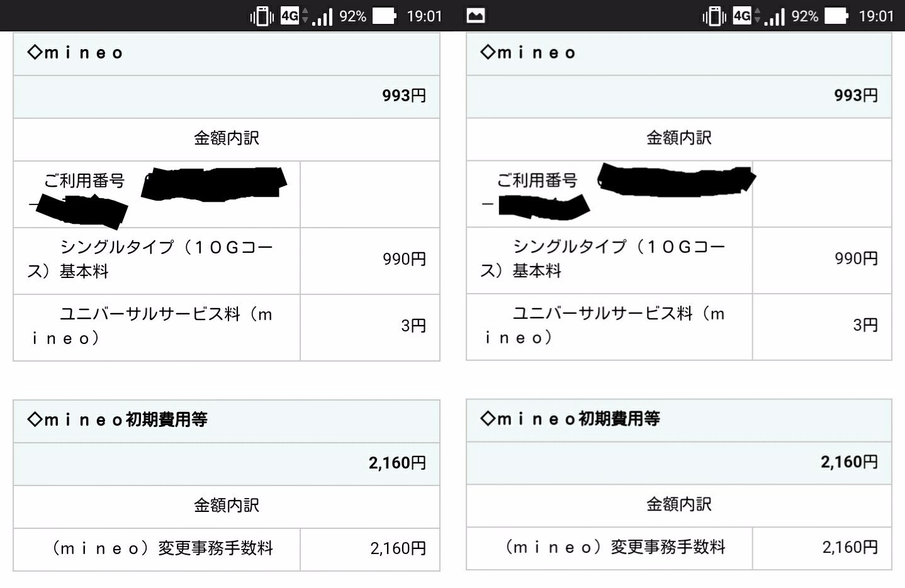
Task: Tap the 993円 total in left screenshot
Action: pos(403,96)
